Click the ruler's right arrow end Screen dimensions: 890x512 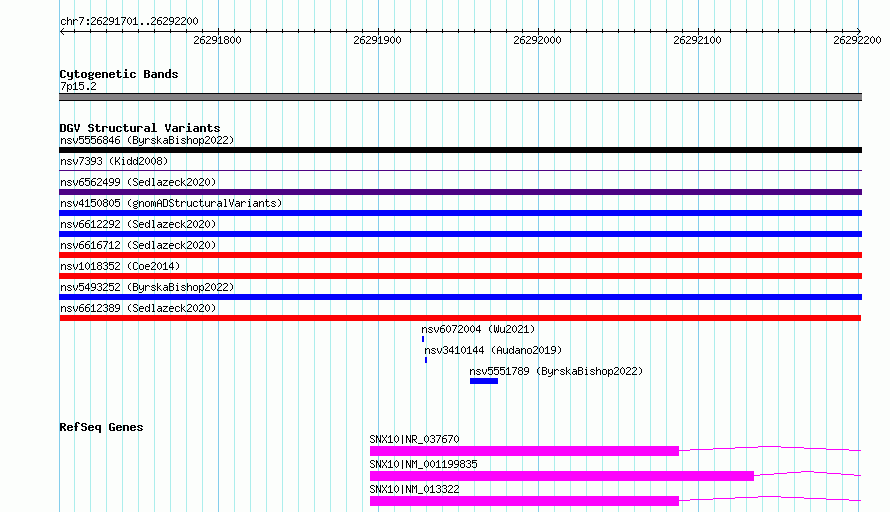pyautogui.click(x=859, y=32)
